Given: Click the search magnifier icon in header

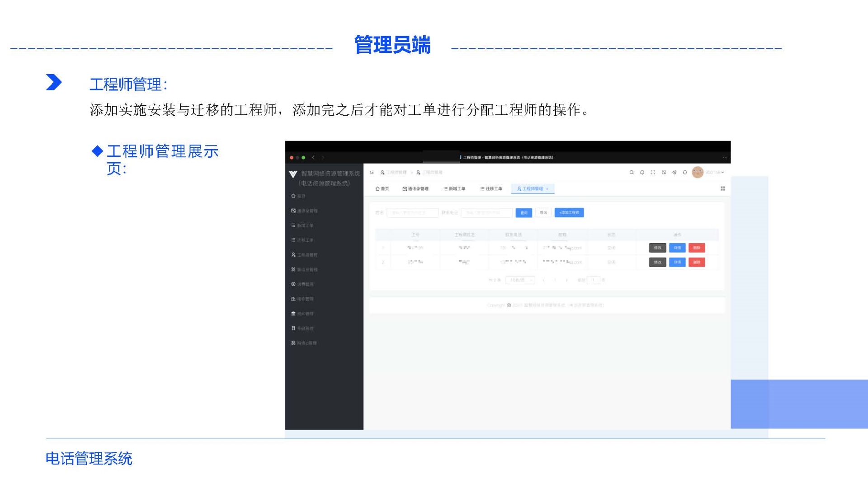Looking at the screenshot, I should point(632,173).
